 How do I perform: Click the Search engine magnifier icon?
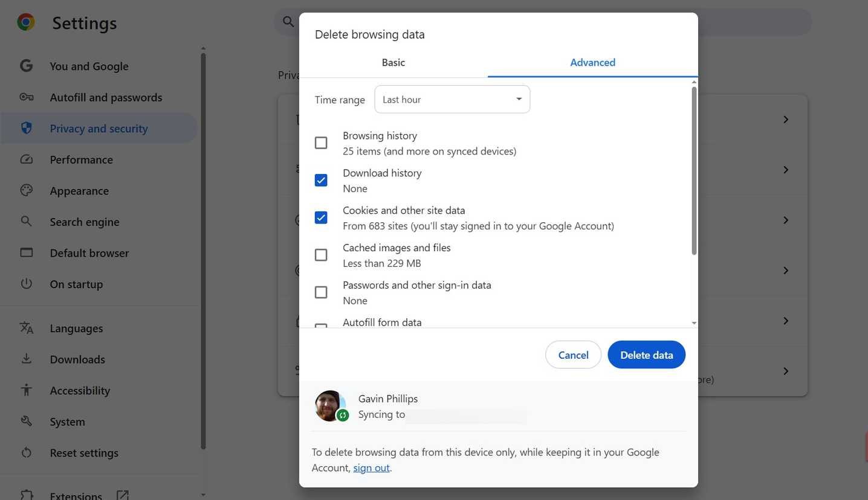click(26, 222)
